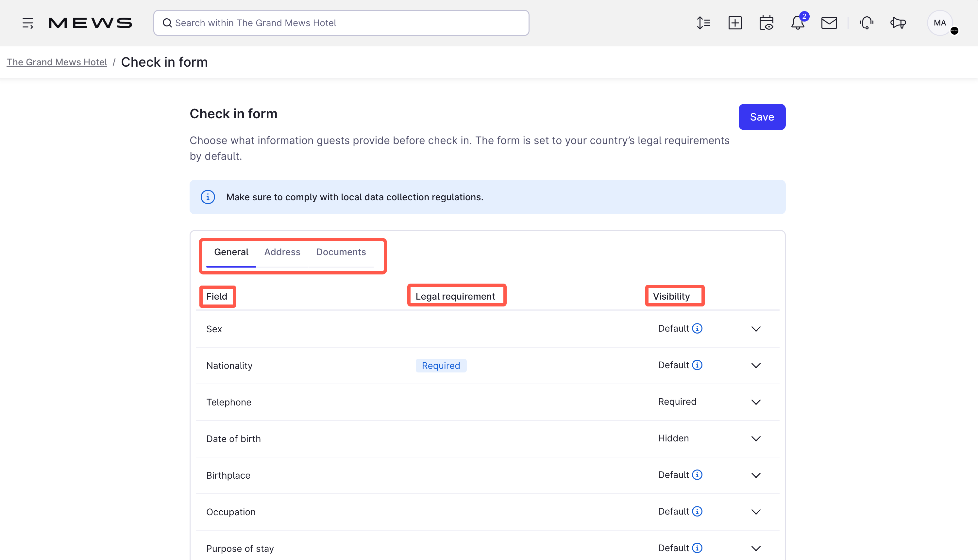Open the messages envelope icon
This screenshot has width=978, height=560.
[x=829, y=23]
